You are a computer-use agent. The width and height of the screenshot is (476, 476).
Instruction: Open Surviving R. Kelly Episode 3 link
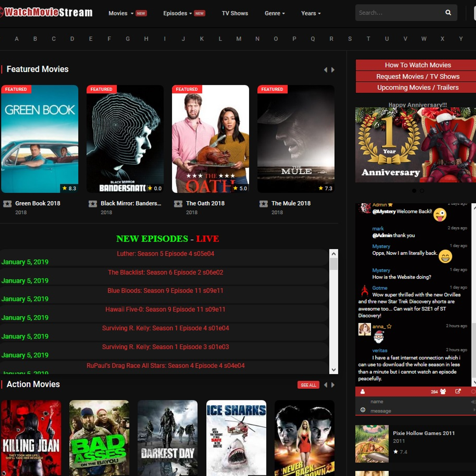pyautogui.click(x=165, y=347)
